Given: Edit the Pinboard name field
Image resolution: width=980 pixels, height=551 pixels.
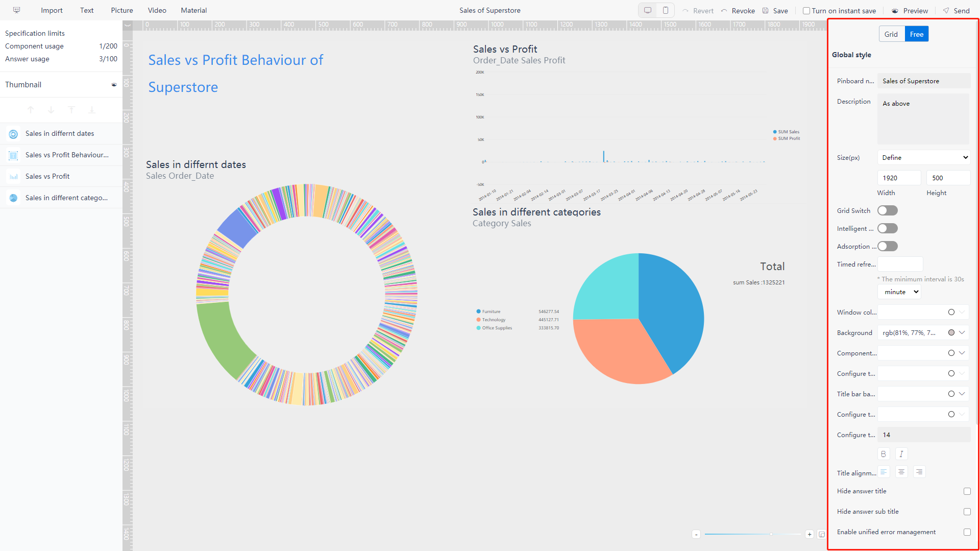Looking at the screenshot, I should tap(924, 81).
